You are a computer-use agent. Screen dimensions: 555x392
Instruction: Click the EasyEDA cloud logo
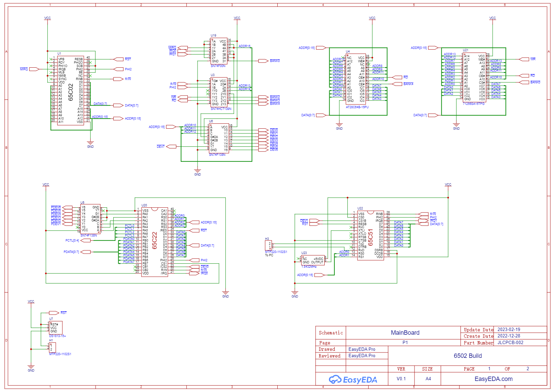point(353,379)
